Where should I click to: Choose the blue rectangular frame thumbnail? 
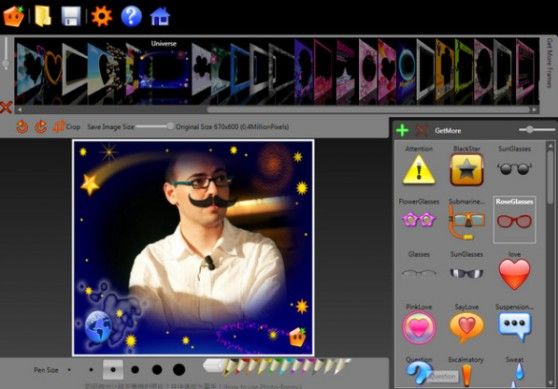tap(239, 70)
